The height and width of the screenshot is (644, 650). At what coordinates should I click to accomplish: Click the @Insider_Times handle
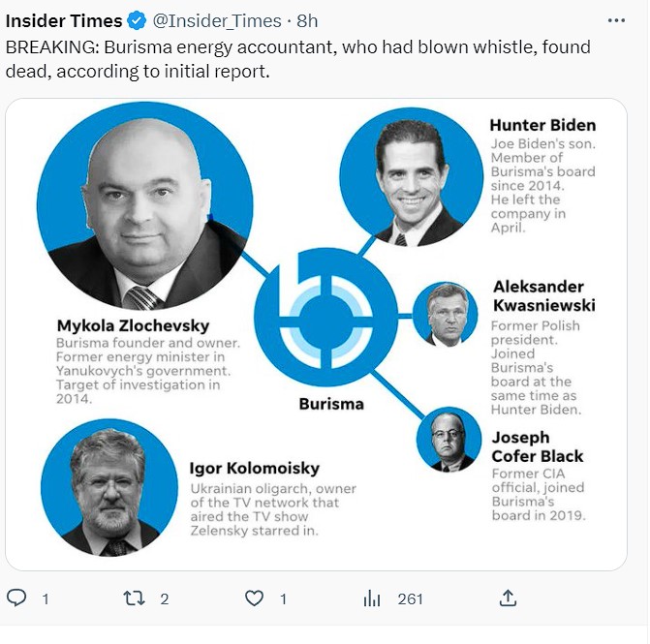tap(217, 20)
